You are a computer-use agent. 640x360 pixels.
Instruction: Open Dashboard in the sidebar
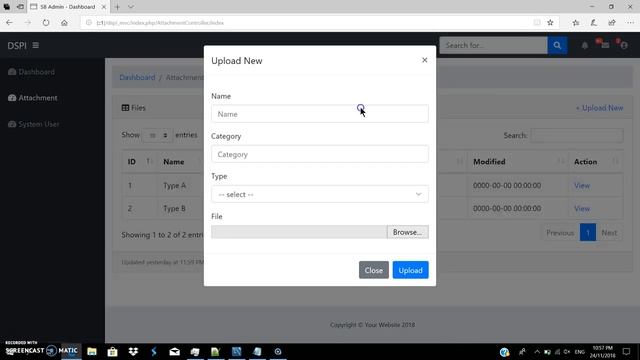pos(31,72)
